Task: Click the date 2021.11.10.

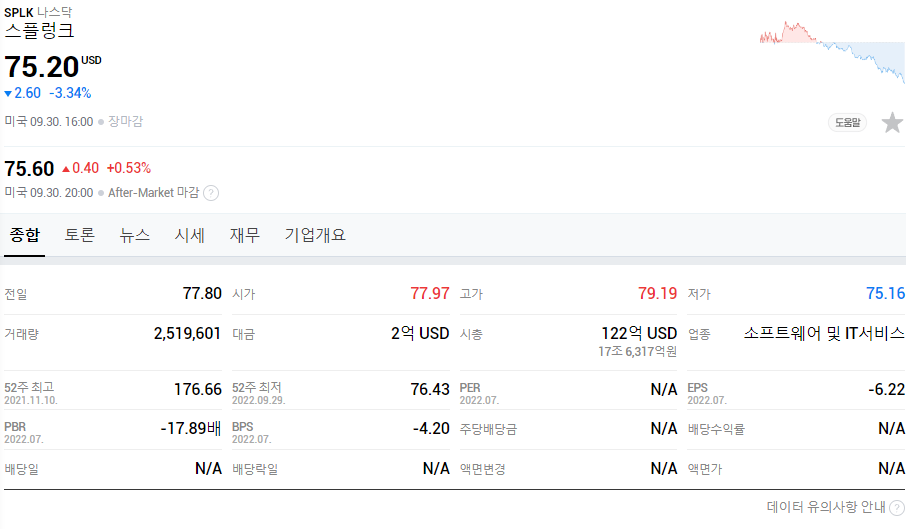Action: point(31,400)
